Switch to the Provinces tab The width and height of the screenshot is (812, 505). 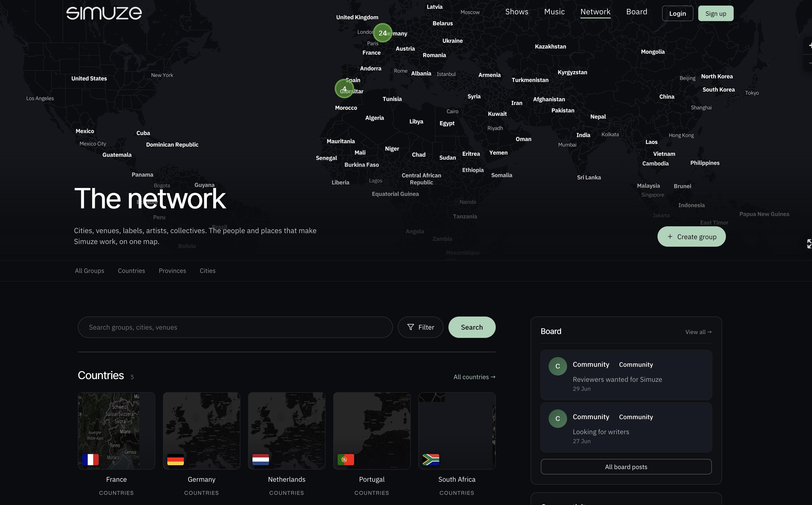172,270
